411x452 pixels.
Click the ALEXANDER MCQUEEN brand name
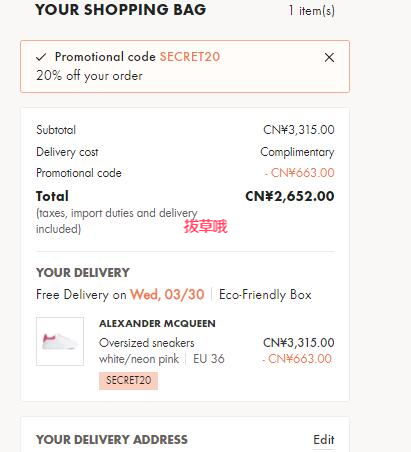point(157,323)
